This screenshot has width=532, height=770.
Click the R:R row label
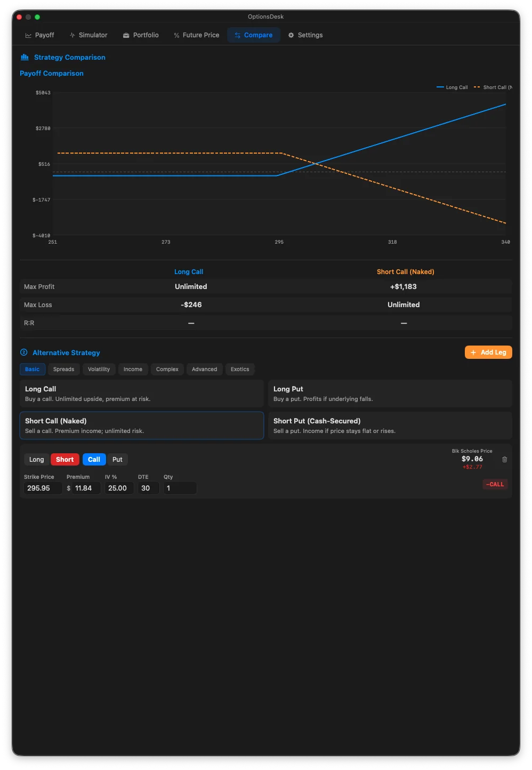click(x=29, y=323)
